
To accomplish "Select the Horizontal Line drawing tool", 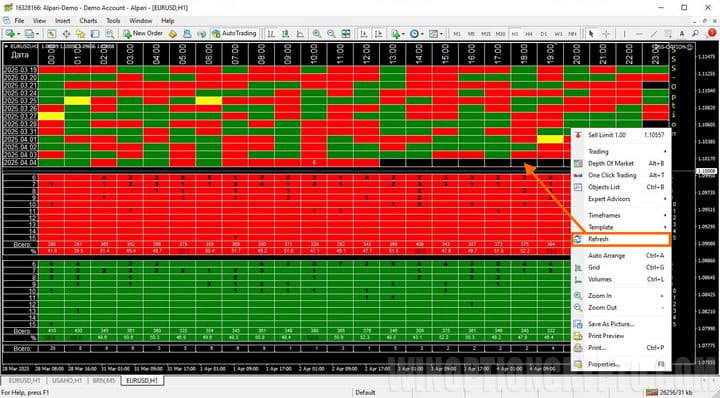I will click(639, 34).
